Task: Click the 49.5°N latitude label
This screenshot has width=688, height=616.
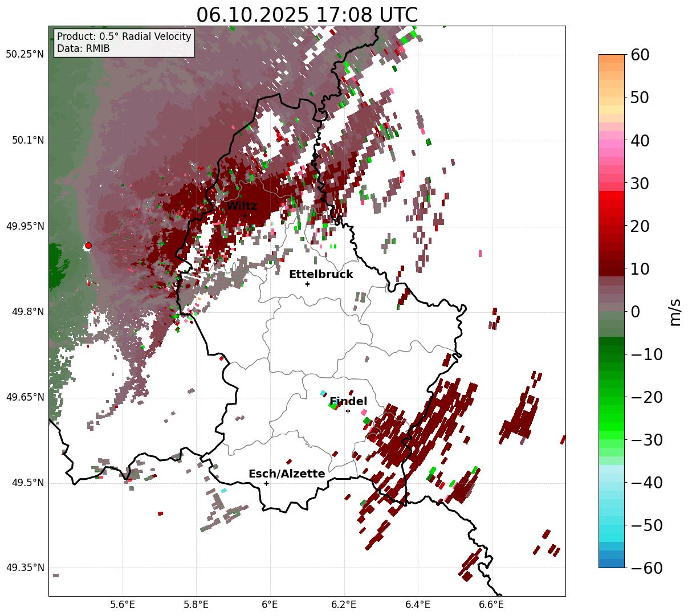Action: click(27, 483)
